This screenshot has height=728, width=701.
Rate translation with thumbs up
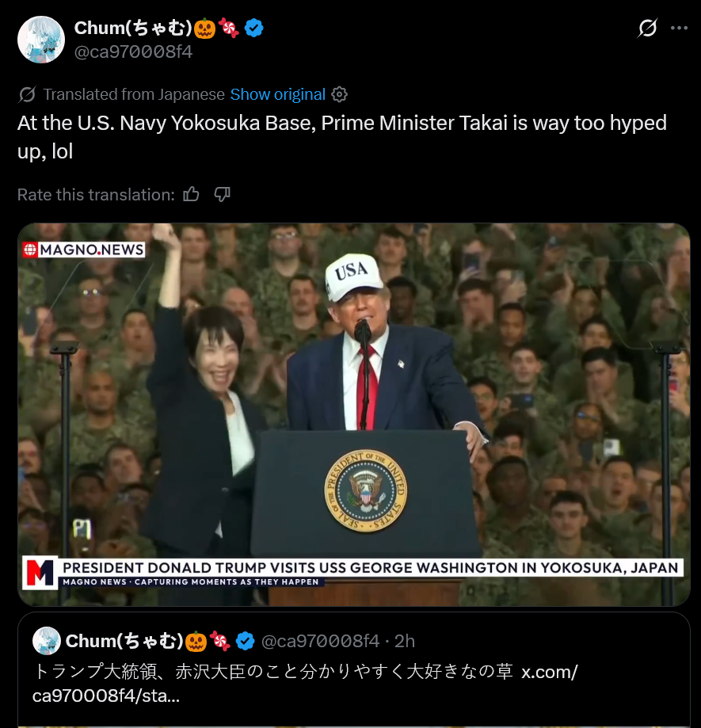191,194
